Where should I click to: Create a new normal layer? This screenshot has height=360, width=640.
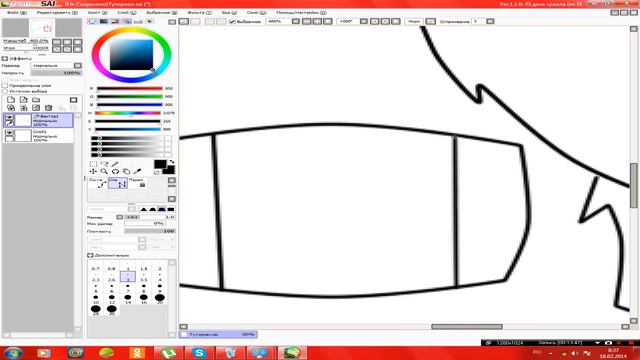tap(11, 100)
